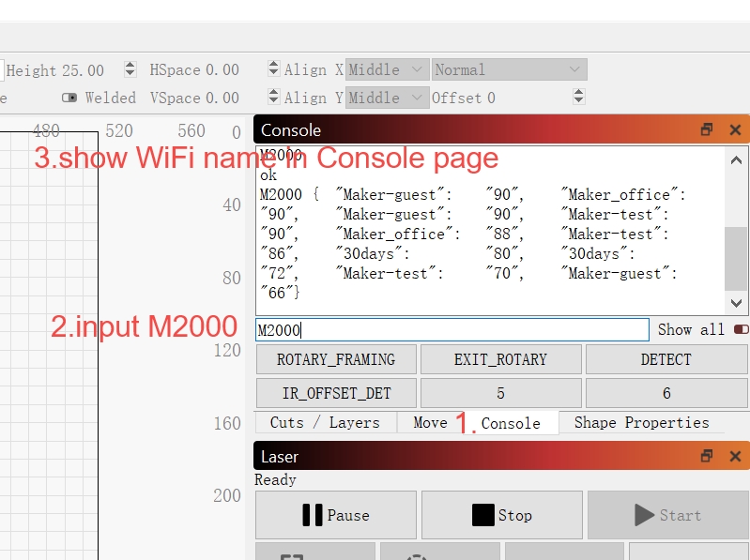
Task: Click the console scroll down arrow
Action: pyautogui.click(x=736, y=303)
